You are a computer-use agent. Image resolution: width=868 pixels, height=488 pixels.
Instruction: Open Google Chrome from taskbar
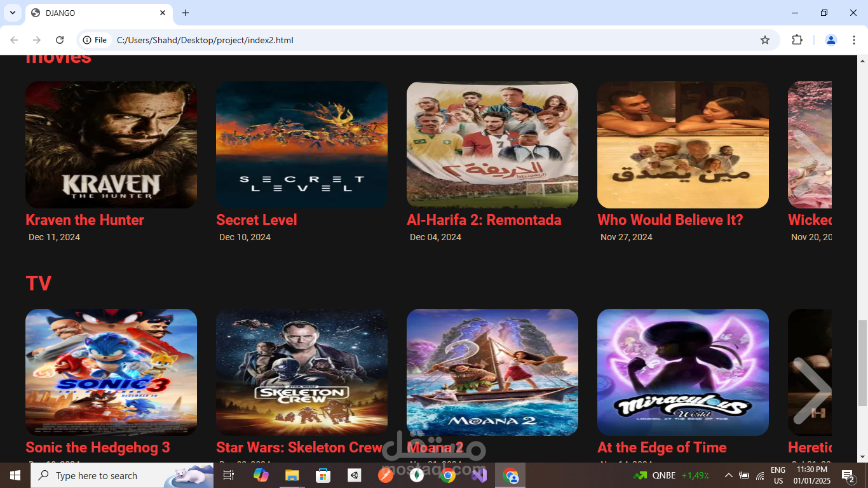coord(448,475)
